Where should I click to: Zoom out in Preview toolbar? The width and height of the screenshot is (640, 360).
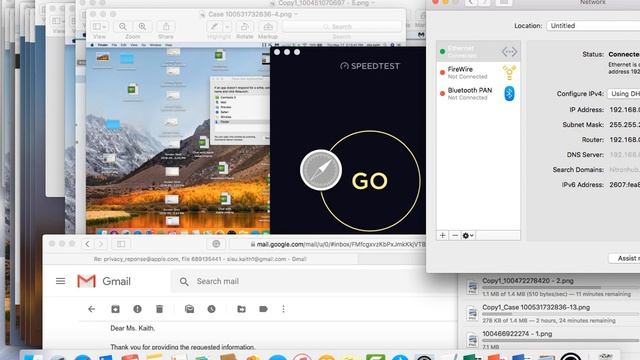122,27
